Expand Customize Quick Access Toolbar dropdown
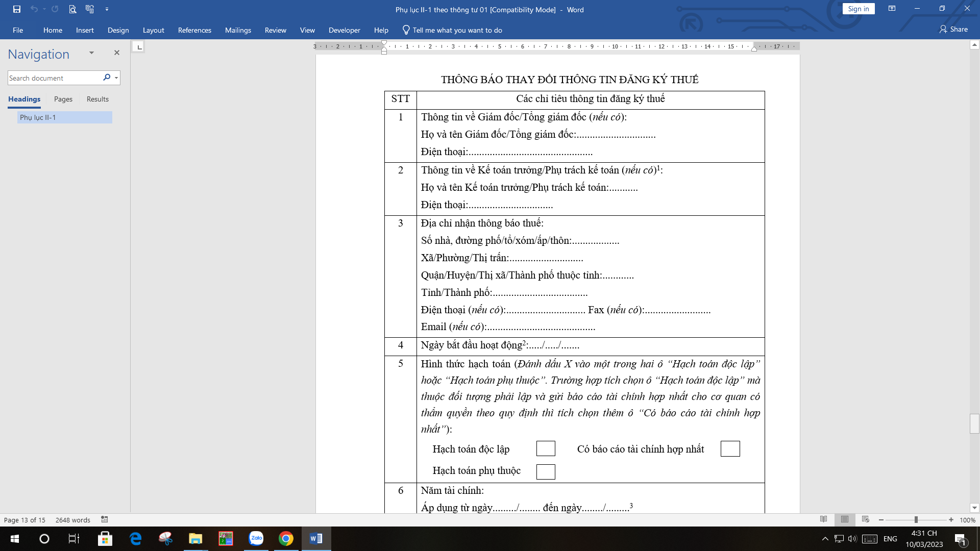Image resolution: width=980 pixels, height=551 pixels. (x=107, y=9)
